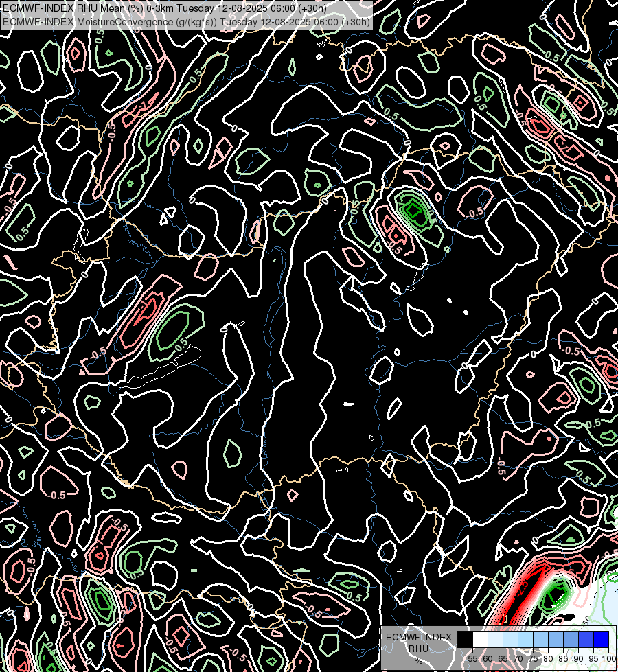Select the 85-90 legend color swatch
The height and width of the screenshot is (672, 618).
pyautogui.click(x=571, y=639)
